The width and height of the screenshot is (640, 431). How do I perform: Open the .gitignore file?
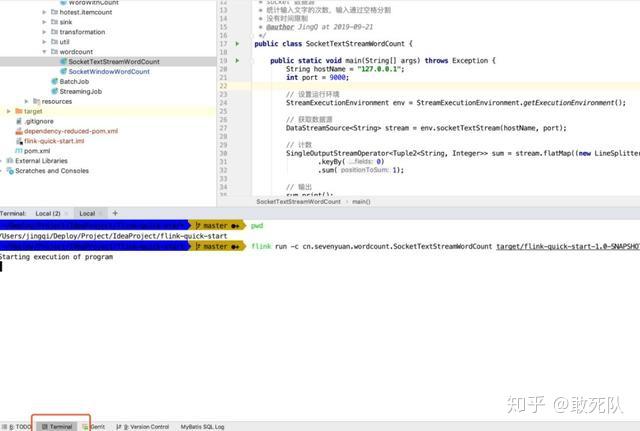(x=39, y=121)
